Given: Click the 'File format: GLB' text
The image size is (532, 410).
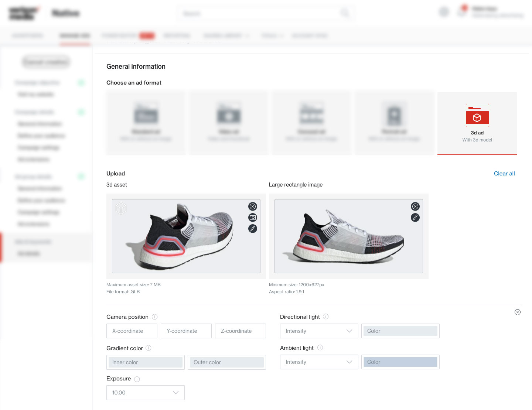Looking at the screenshot, I should (x=123, y=292).
